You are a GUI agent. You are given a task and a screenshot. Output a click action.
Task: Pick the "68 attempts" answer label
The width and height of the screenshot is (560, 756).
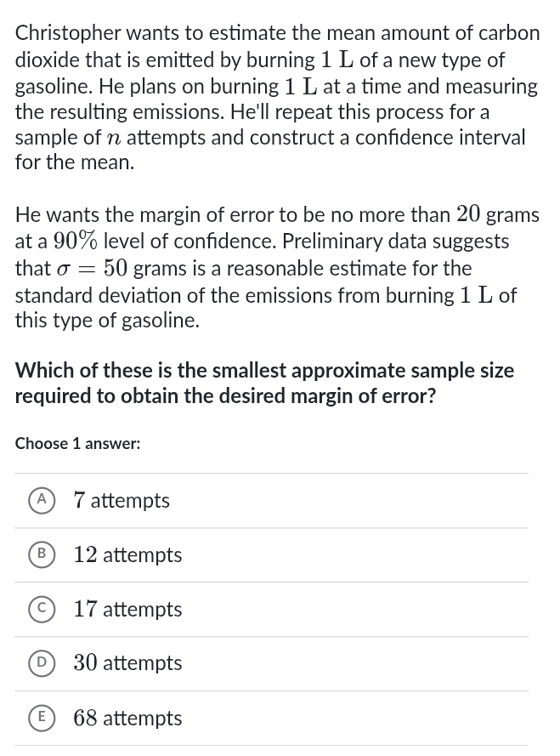coord(127,719)
